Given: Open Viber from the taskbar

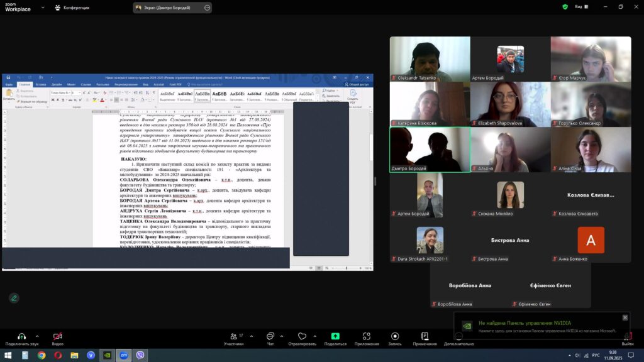Looking at the screenshot, I should 140,355.
